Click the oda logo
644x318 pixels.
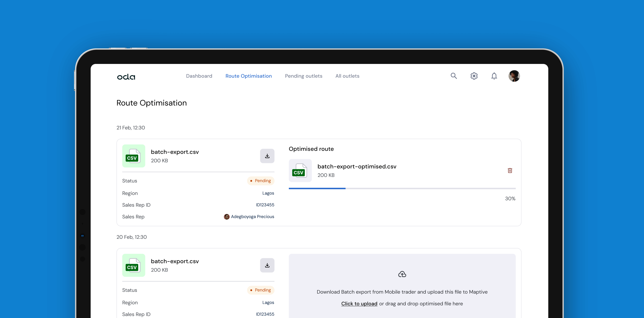coord(126,76)
